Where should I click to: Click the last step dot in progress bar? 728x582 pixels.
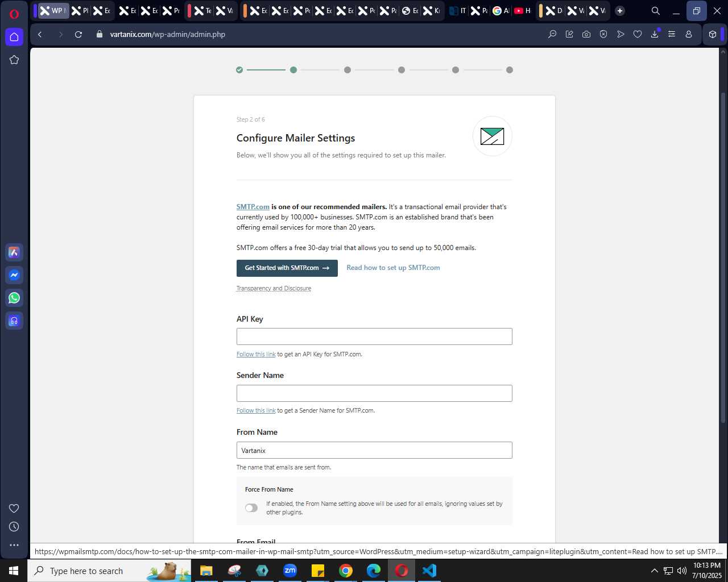pos(510,70)
